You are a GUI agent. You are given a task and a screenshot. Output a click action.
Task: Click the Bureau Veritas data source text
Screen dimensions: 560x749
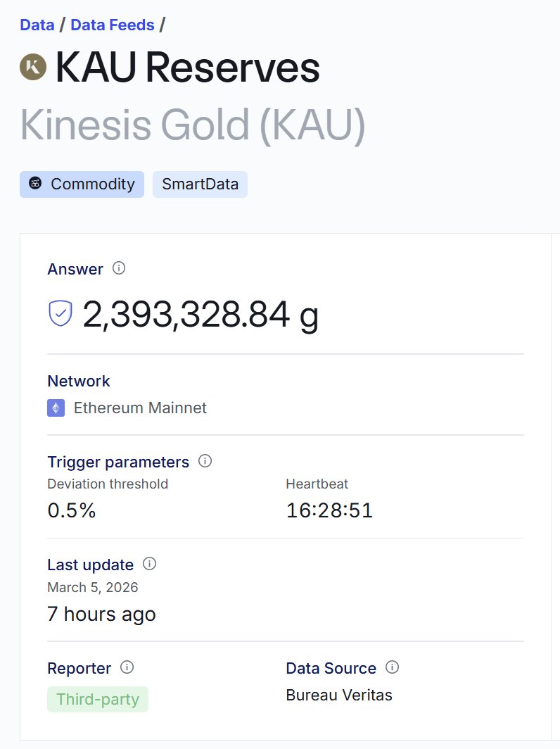tap(339, 695)
